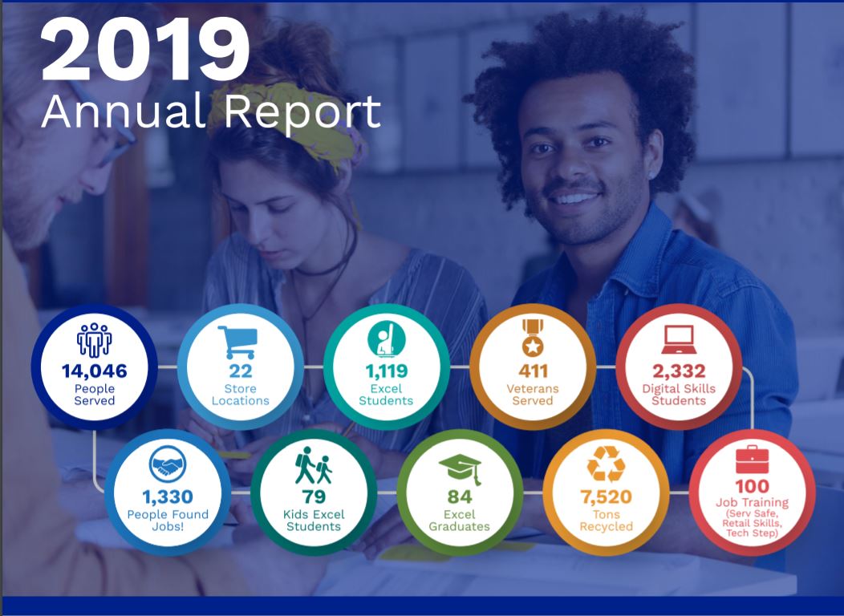Click the number 84
Screen dimensions: 844x616
[459, 496]
